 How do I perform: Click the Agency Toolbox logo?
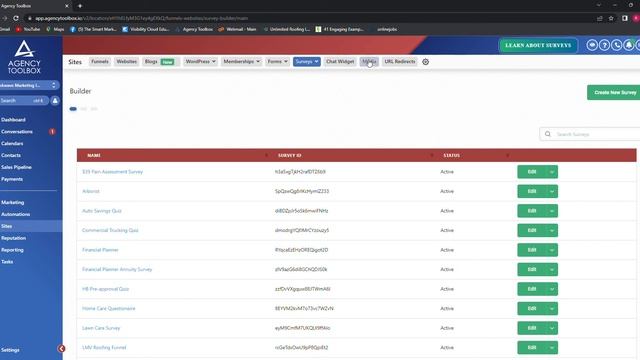point(24,57)
